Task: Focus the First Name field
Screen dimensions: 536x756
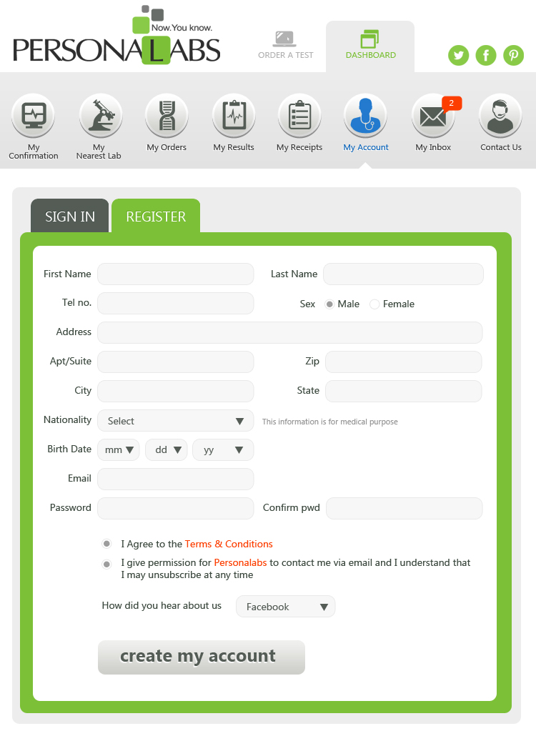Action: pyautogui.click(x=176, y=274)
